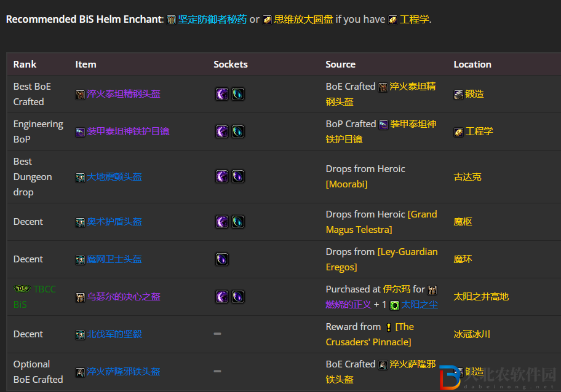Click the single purple gem socket in 魔网卫士头盔 row
Image resolution: width=561 pixels, height=392 pixels.
tap(222, 259)
